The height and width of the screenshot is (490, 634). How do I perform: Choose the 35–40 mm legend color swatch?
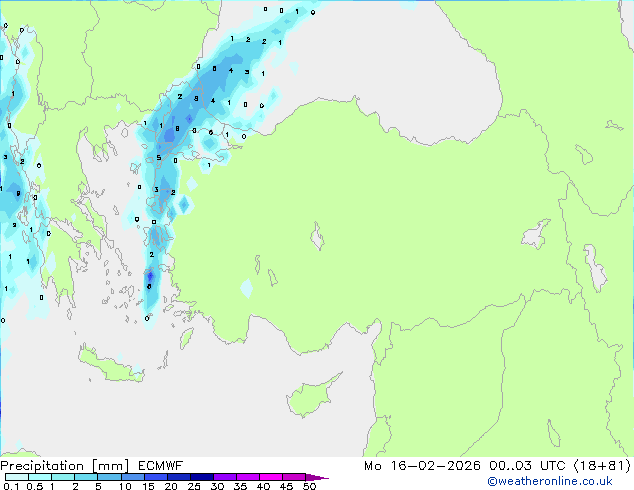click(x=247, y=477)
